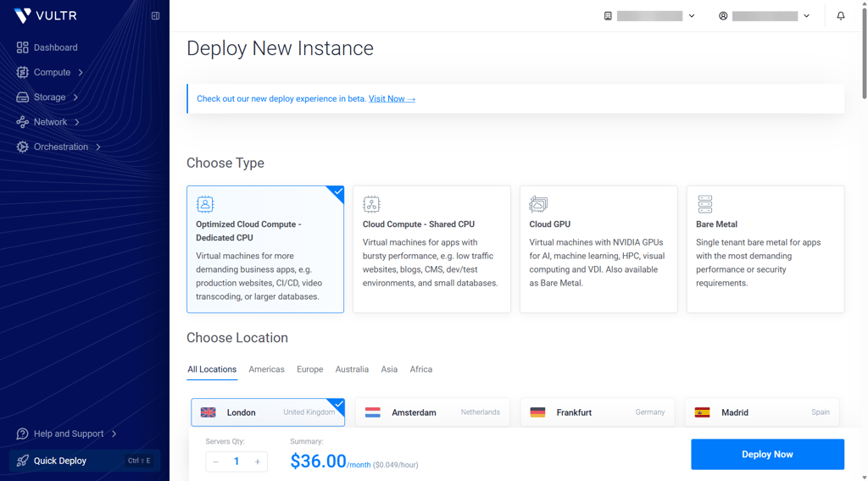Screen dimensions: 868x481
Task: Open the user account dropdown arrow
Action: (x=807, y=16)
